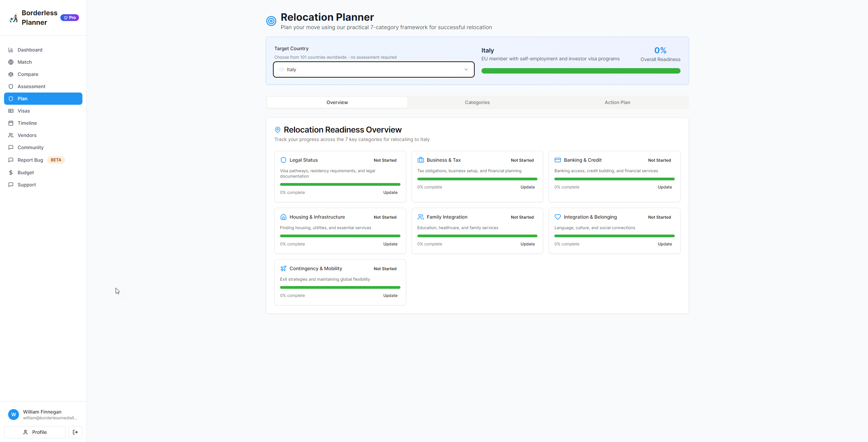Click the Contingency & Mobility plane icon
Image resolution: width=868 pixels, height=442 pixels.
click(283, 268)
